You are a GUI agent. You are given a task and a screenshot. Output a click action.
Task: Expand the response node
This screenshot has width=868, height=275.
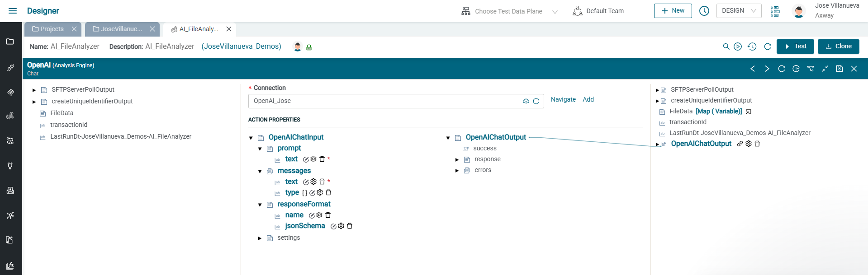pyautogui.click(x=457, y=159)
